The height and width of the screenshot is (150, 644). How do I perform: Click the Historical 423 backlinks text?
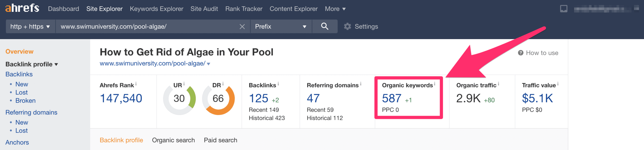tap(267, 118)
